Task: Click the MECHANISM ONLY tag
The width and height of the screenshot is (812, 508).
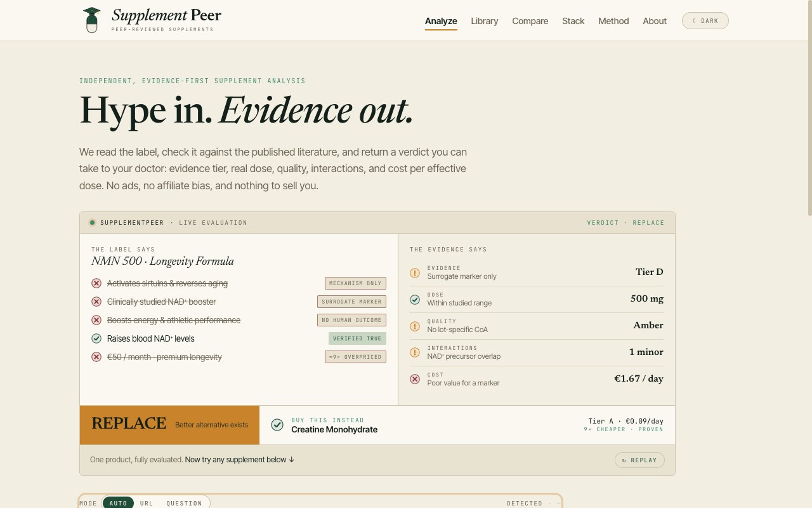Action: point(355,283)
